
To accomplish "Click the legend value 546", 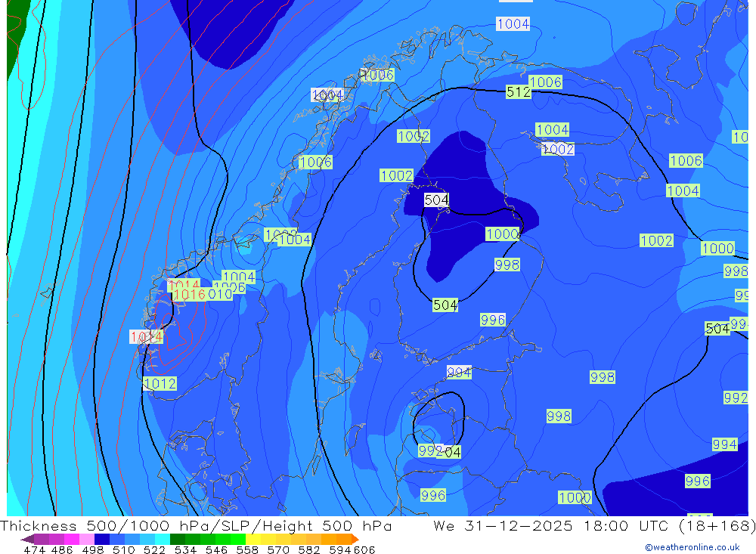I will coord(216,550).
